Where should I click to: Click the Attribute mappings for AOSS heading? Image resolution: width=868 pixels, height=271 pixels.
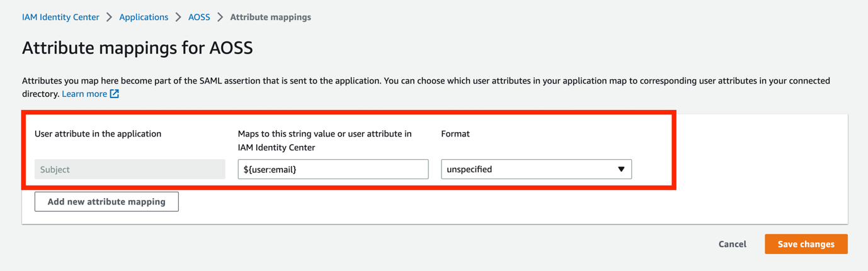137,48
